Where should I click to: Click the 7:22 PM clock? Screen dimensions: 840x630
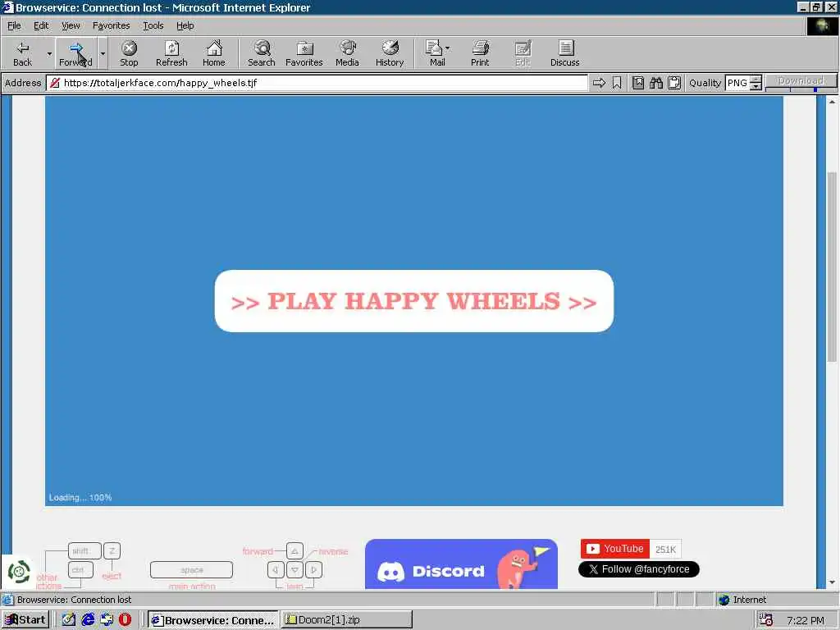point(806,620)
